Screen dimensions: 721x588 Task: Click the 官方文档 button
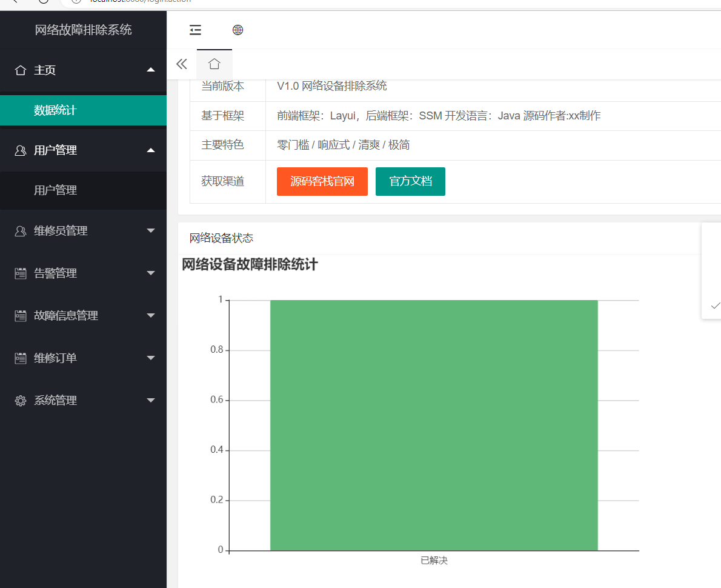410,181
